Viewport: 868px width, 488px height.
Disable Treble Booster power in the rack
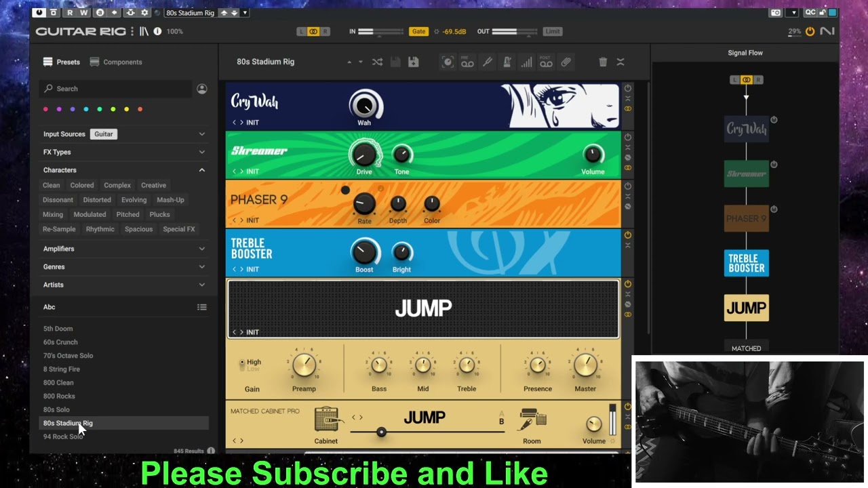click(x=628, y=235)
